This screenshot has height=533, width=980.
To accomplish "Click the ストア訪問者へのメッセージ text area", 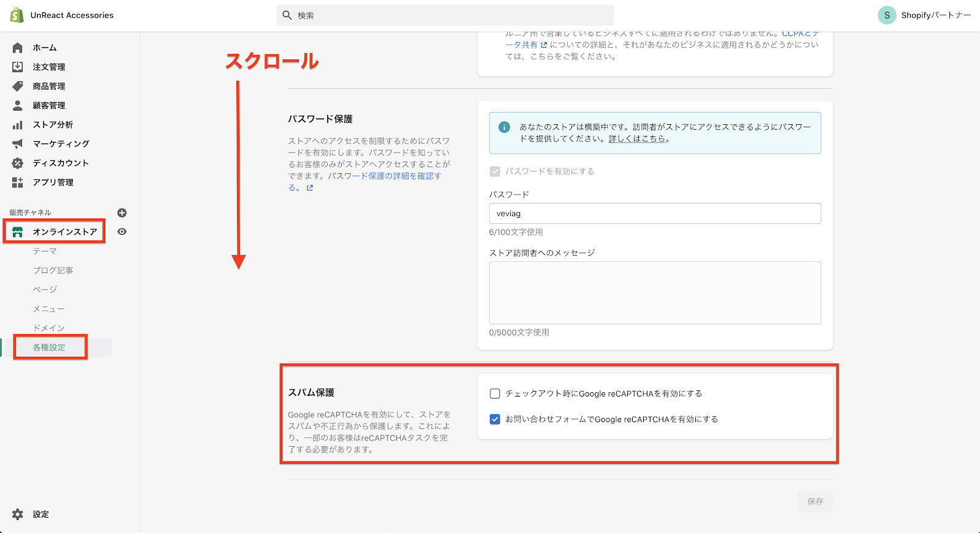I will click(654, 293).
